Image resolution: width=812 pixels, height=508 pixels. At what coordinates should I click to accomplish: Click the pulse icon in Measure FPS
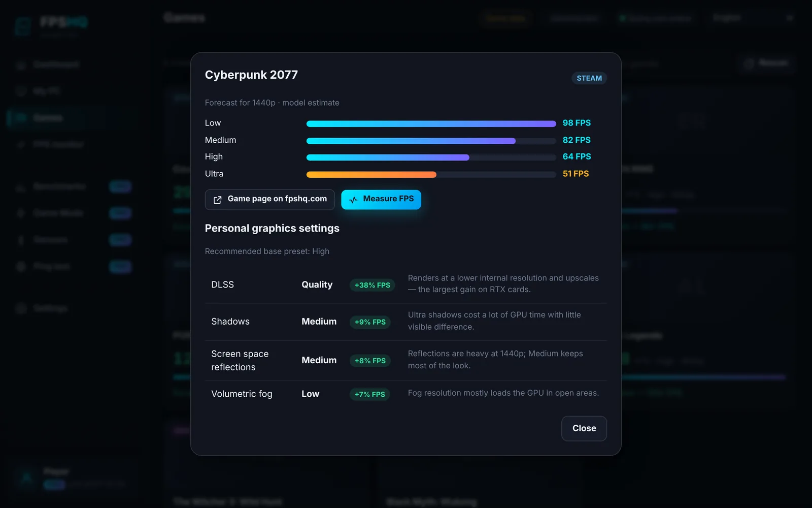[x=354, y=200]
